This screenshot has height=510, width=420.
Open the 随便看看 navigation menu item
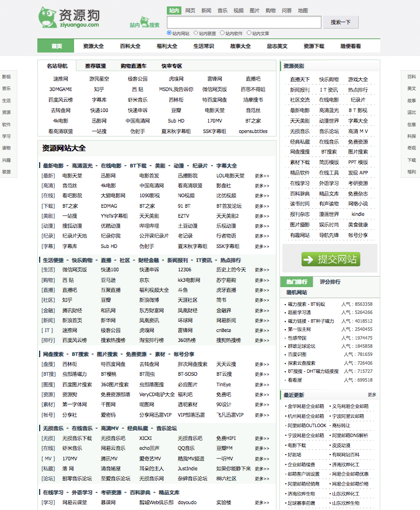point(351,46)
